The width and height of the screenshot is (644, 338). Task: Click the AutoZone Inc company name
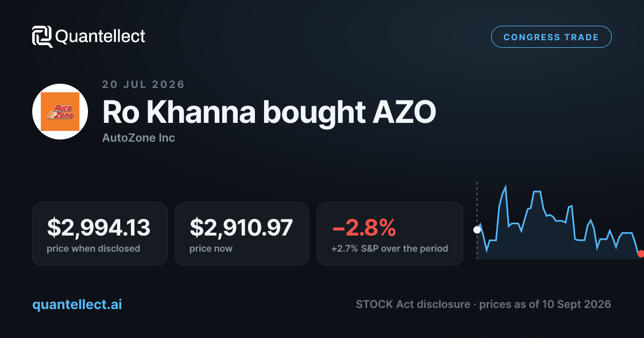coord(138,138)
